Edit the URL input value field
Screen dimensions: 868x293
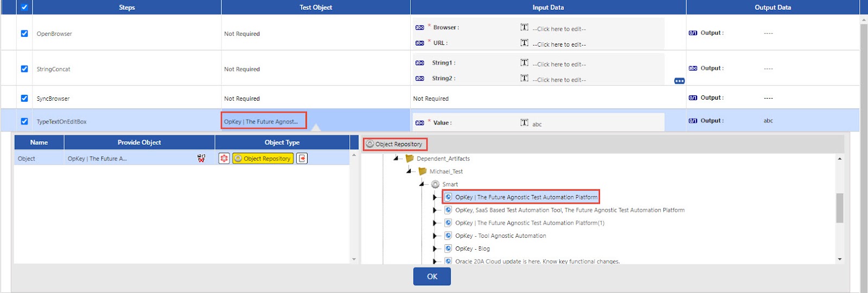(559, 44)
